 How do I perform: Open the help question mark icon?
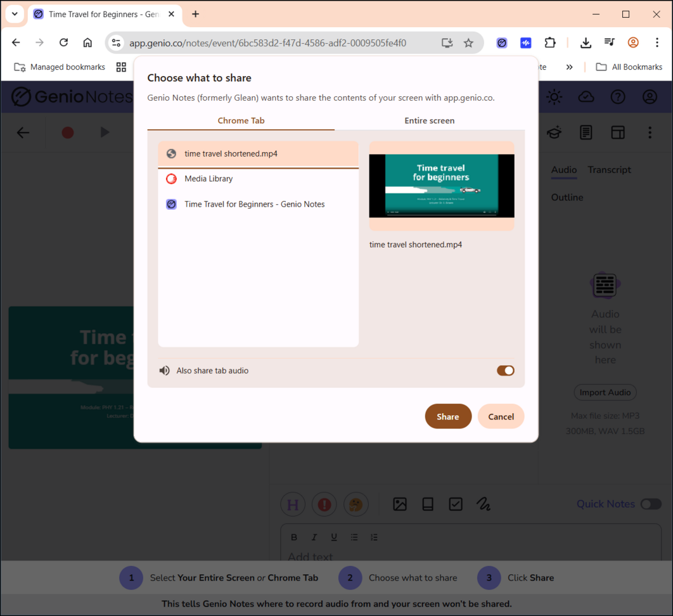coord(618,97)
